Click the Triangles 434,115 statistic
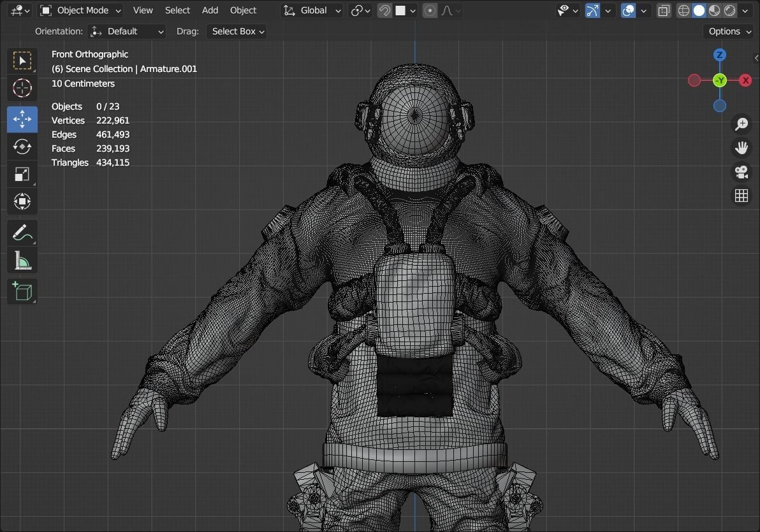This screenshot has height=532, width=760. click(90, 163)
